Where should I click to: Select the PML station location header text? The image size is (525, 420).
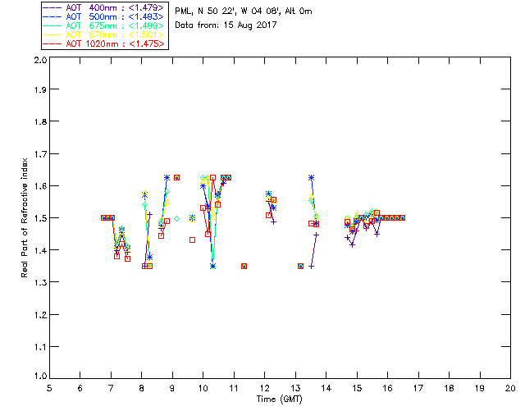244,11
